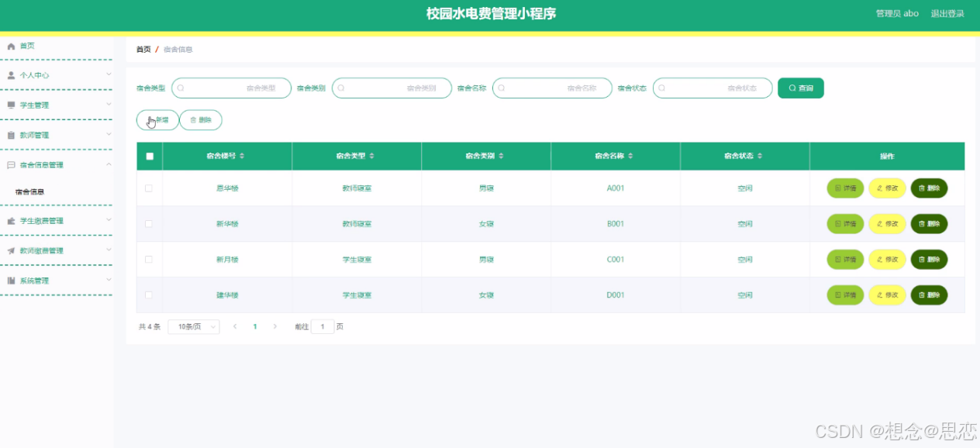Image resolution: width=980 pixels, height=448 pixels.
Task: Collapse 宿舍信息管理 menu chevron
Action: (x=109, y=164)
